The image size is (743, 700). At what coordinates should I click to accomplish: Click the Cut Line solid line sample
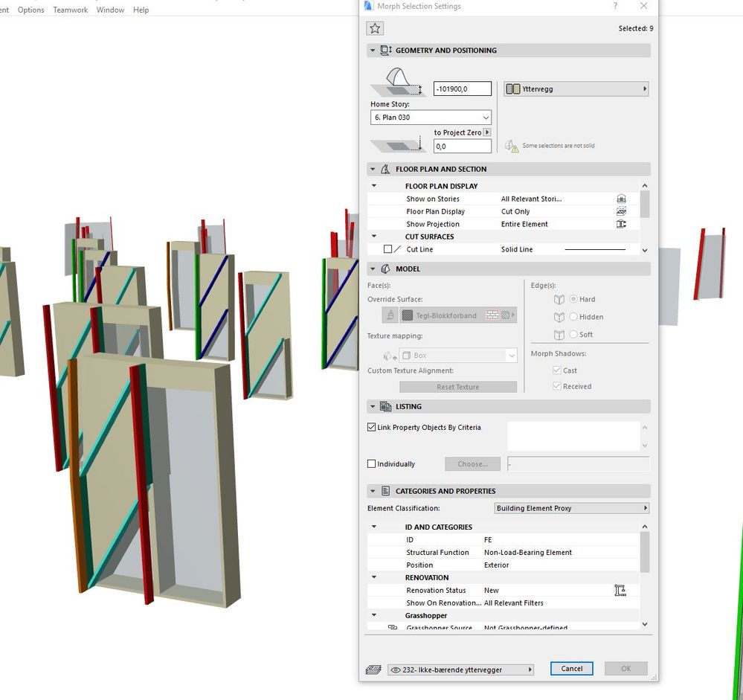click(x=595, y=249)
